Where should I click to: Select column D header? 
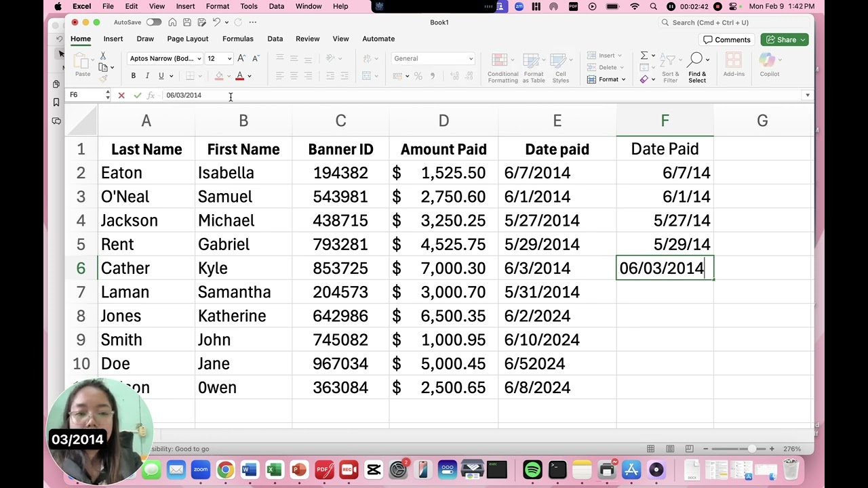point(443,121)
